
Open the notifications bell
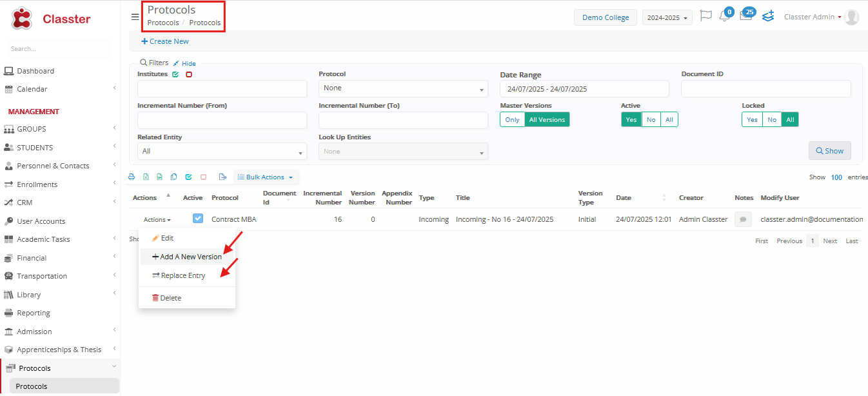[x=724, y=17]
